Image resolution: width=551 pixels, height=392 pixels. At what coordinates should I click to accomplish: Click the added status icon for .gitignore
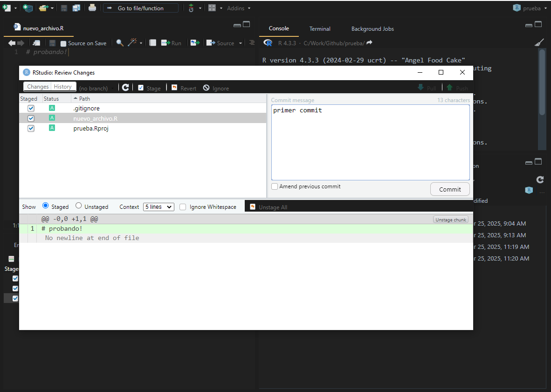pos(52,108)
